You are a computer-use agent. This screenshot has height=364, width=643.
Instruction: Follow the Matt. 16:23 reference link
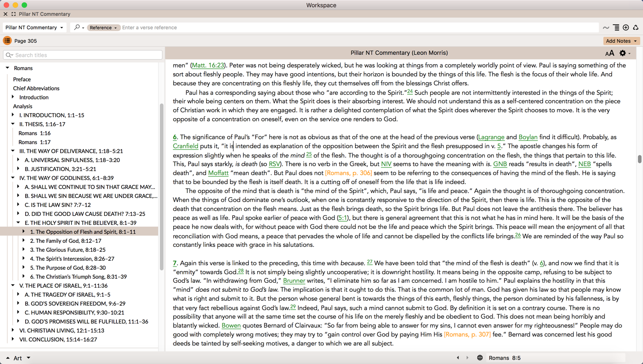point(208,65)
